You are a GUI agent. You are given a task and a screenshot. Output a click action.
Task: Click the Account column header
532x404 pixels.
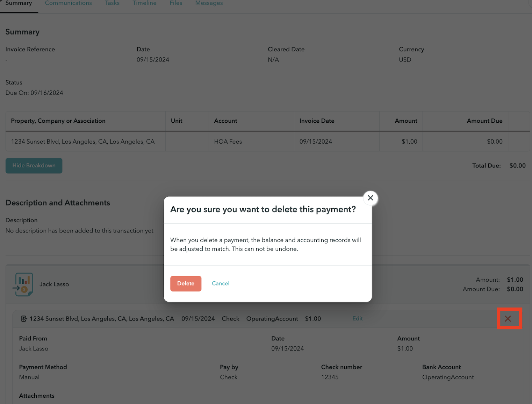[x=225, y=121]
